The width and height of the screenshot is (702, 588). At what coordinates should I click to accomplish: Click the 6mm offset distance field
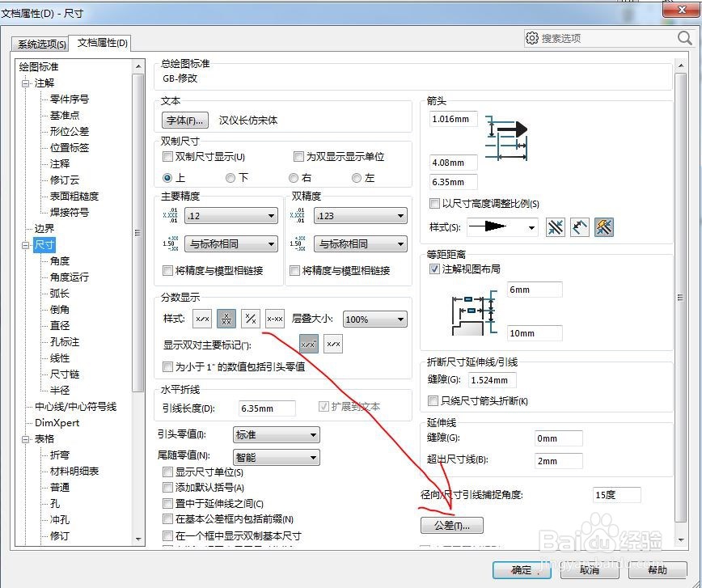tap(535, 290)
